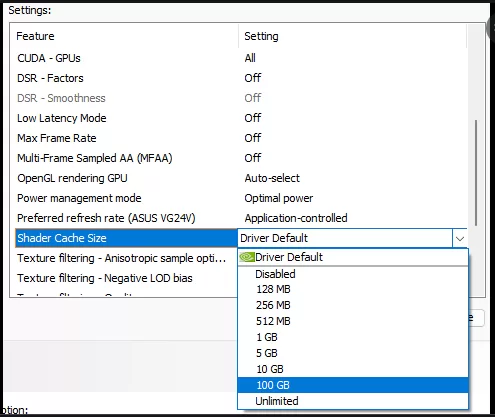Pick the 256 MB option
Viewport: 495px width, 417px height.
click(x=353, y=305)
